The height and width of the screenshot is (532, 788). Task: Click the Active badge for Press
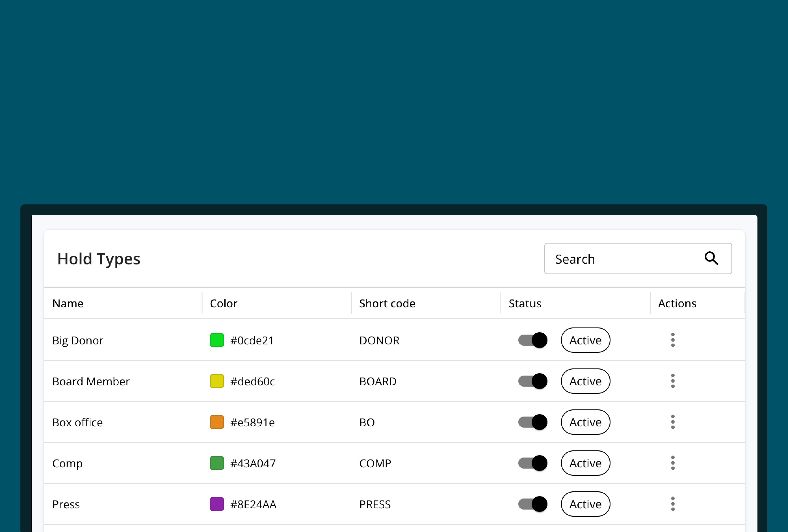pyautogui.click(x=585, y=504)
